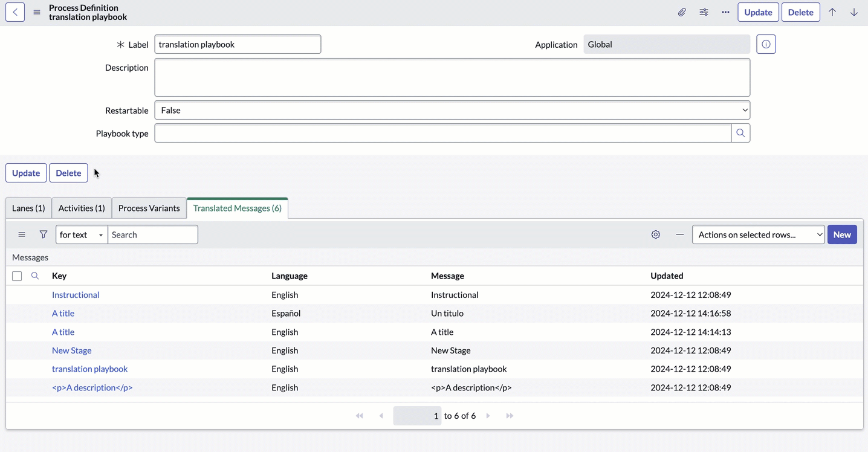Click the lower Delete button below form
This screenshot has height=452, width=868.
click(68, 173)
